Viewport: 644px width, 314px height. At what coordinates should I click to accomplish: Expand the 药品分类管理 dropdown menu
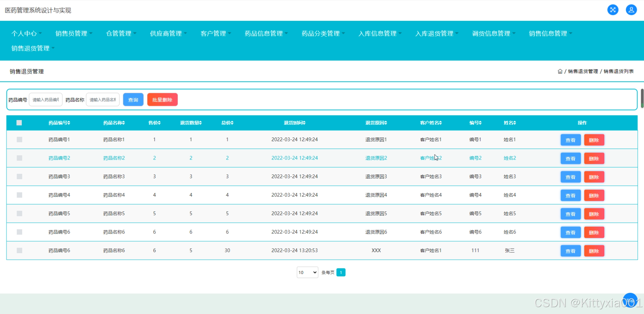tap(323, 34)
